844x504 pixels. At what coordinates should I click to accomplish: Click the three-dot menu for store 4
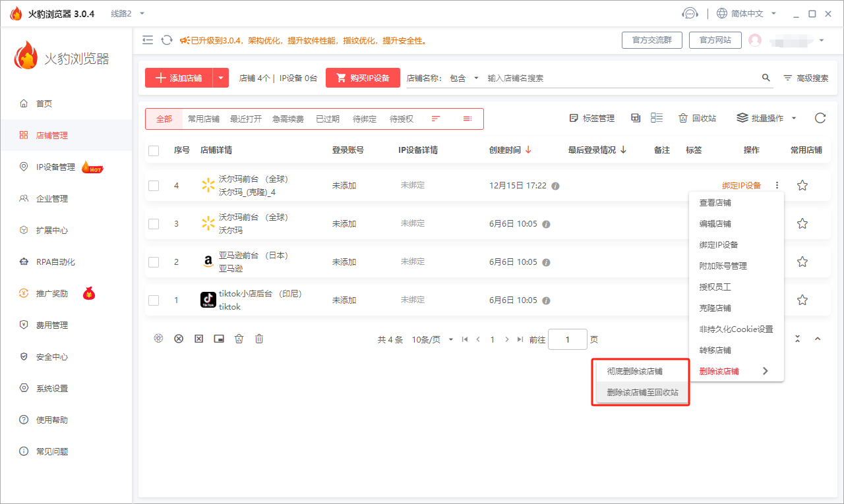click(777, 186)
